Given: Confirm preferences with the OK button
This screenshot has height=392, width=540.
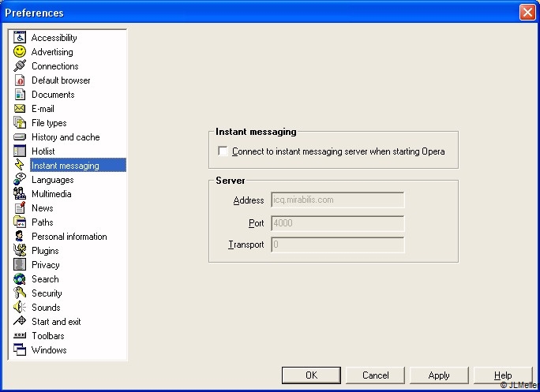Looking at the screenshot, I should [311, 375].
